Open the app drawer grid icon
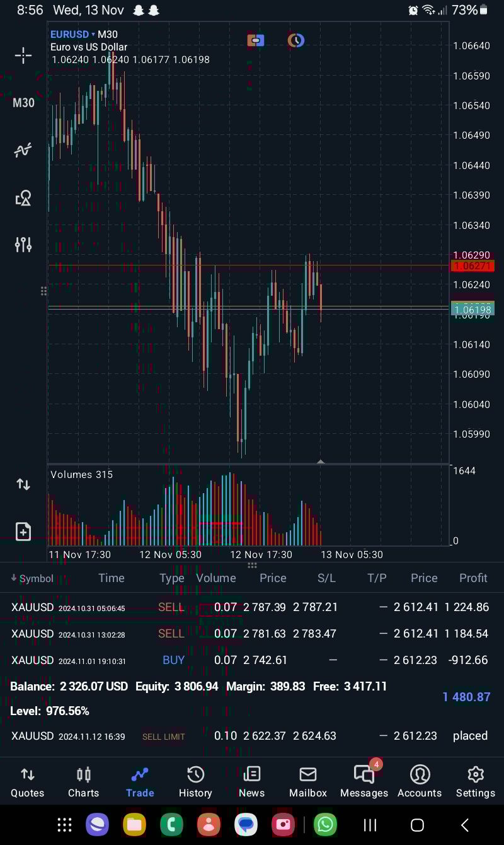This screenshot has width=504, height=845. point(64,824)
